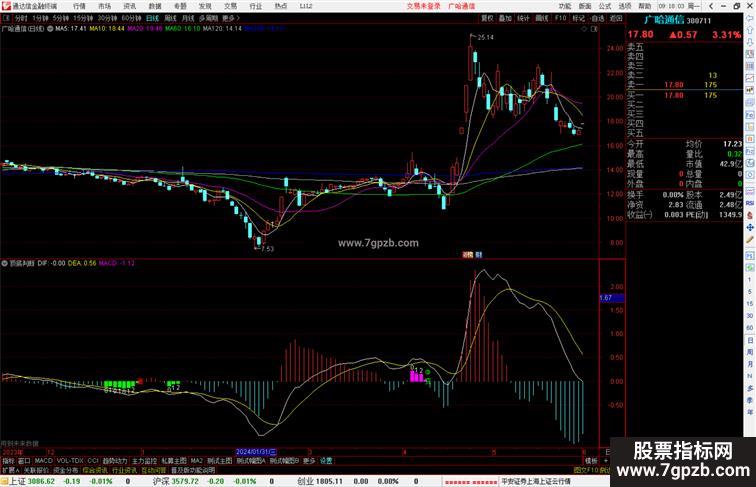Click the 2024/01/31 date marker on timeline

pyautogui.click(x=256, y=452)
